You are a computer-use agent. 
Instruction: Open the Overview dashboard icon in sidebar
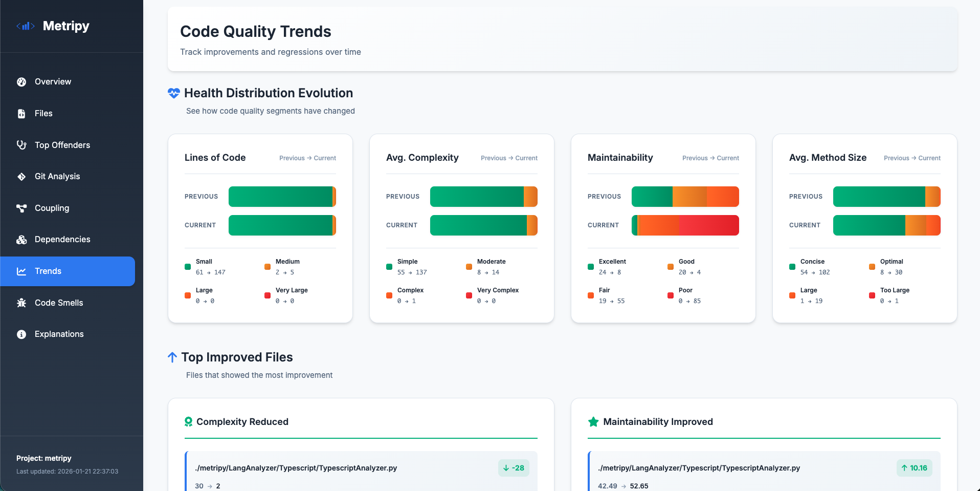[x=21, y=82]
